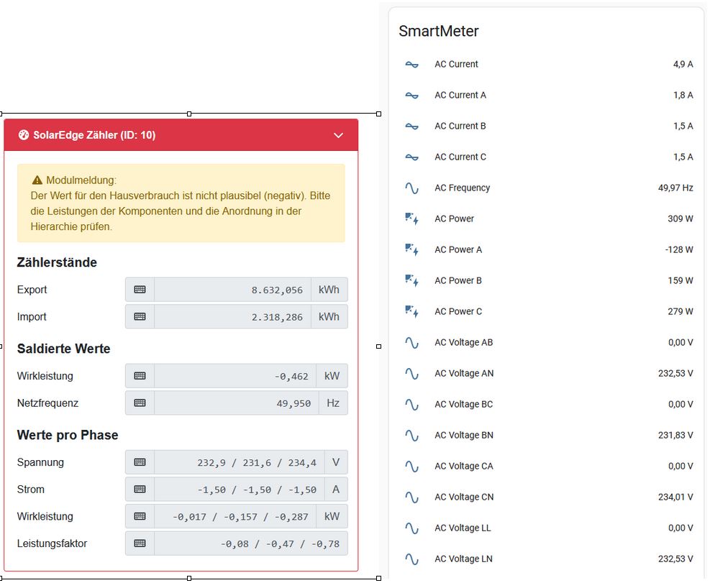Click the keyboard icon next to Export
710x588 pixels.
click(x=140, y=290)
